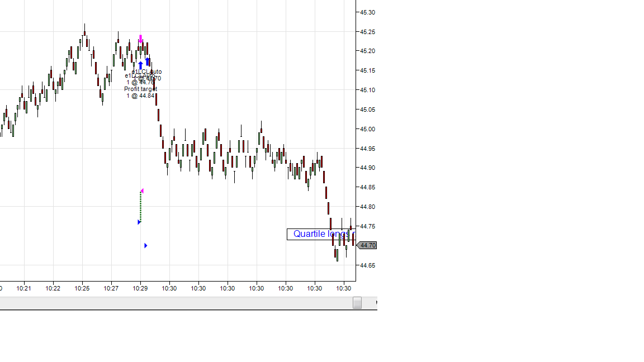The height and width of the screenshot is (362, 644).
Task: Select the upper blue up arrow near candles
Action: pyautogui.click(x=147, y=61)
